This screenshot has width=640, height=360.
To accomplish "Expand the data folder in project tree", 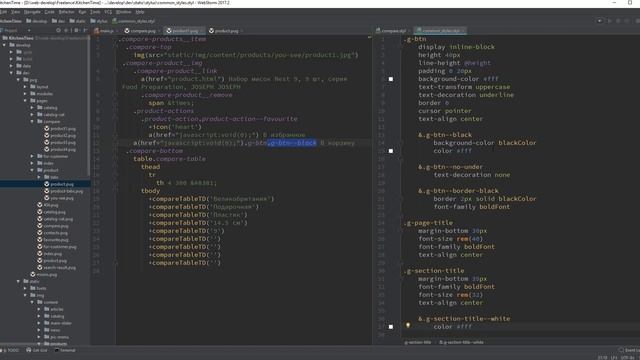I will point(11,66).
